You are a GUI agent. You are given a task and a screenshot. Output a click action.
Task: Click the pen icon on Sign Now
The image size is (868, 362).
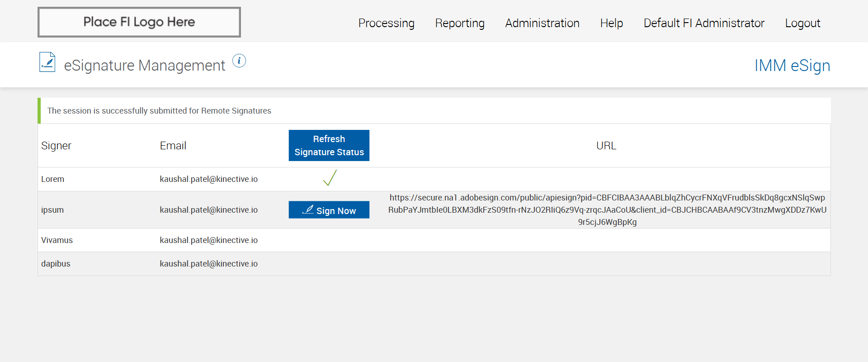[308, 210]
